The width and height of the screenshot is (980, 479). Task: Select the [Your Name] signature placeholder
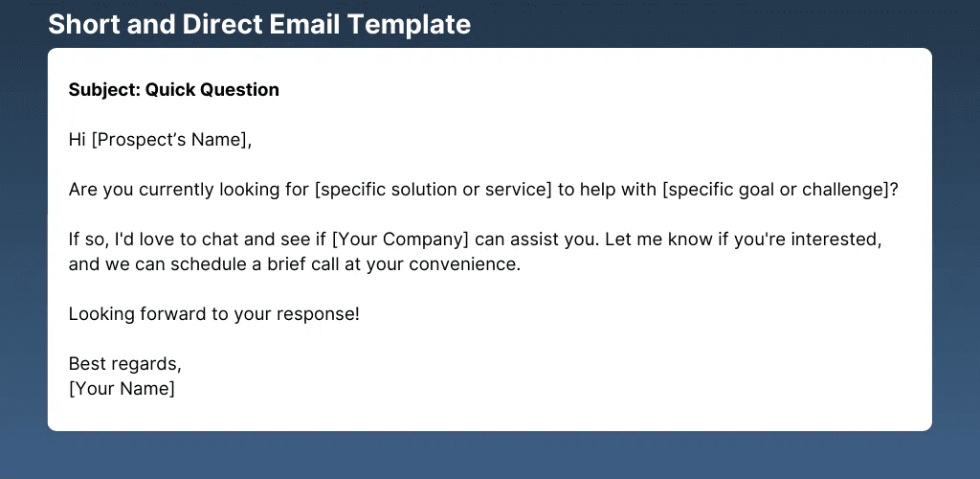[x=122, y=389]
